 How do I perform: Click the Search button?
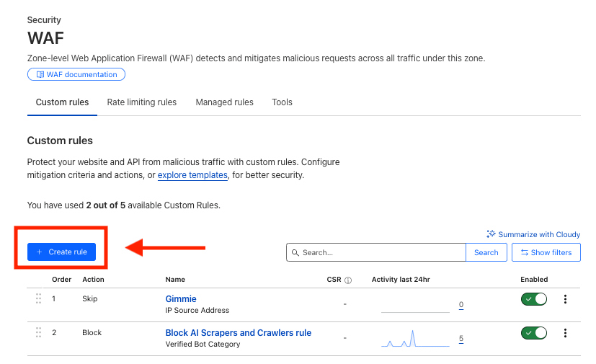click(x=486, y=252)
